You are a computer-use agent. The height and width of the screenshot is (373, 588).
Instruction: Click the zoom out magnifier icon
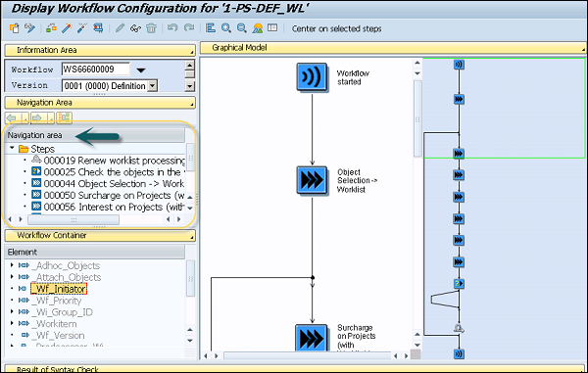(242, 28)
